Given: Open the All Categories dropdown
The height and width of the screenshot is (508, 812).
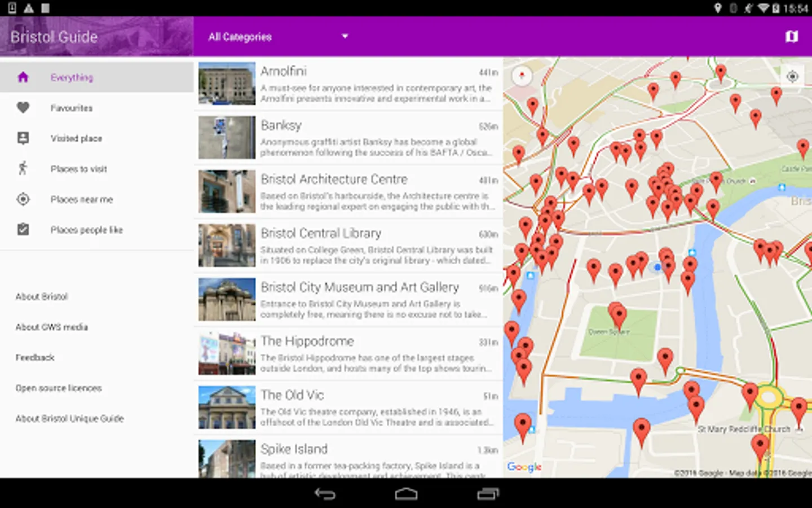Looking at the screenshot, I should [279, 37].
